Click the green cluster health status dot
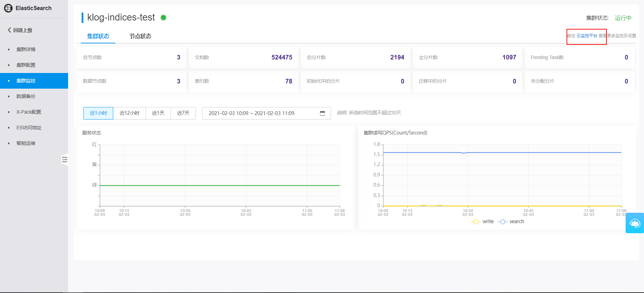Viewport: 644px width, 293px height. pyautogui.click(x=163, y=17)
